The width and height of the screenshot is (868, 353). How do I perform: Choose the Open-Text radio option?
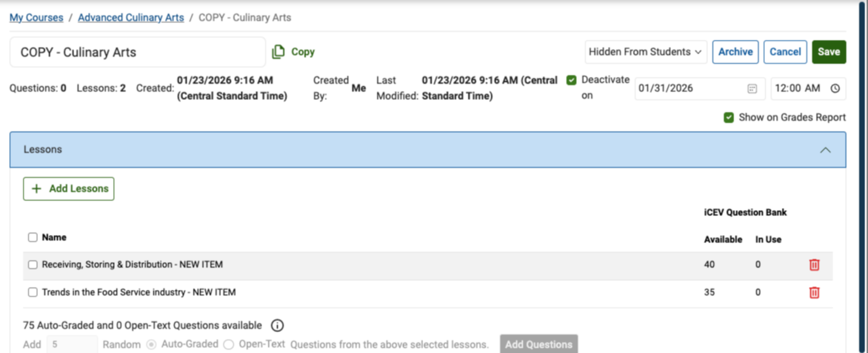(229, 344)
